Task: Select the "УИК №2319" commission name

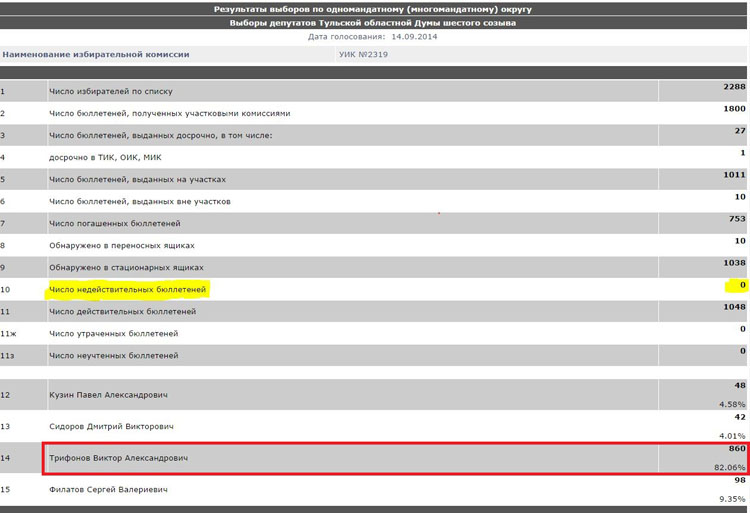Action: pyautogui.click(x=364, y=54)
